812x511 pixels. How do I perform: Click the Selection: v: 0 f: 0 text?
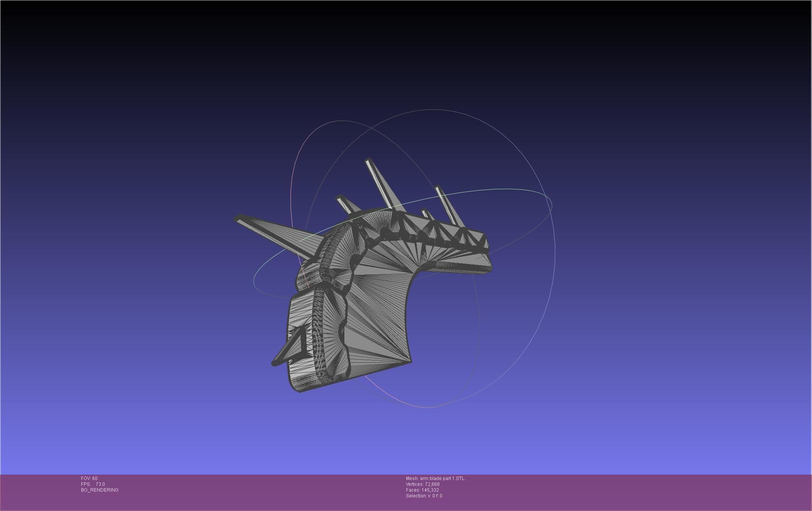pos(424,496)
